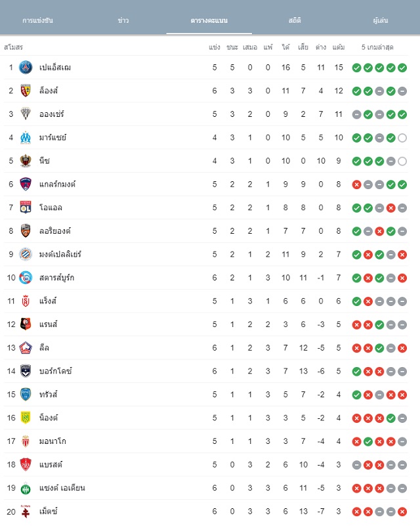Click the Nantes yellow crest icon

point(26,418)
